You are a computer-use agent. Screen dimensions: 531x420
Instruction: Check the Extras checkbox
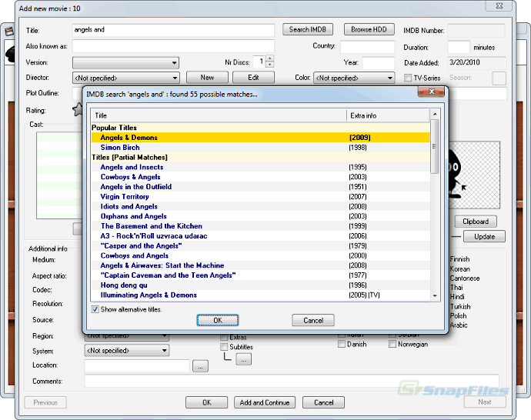(224, 337)
